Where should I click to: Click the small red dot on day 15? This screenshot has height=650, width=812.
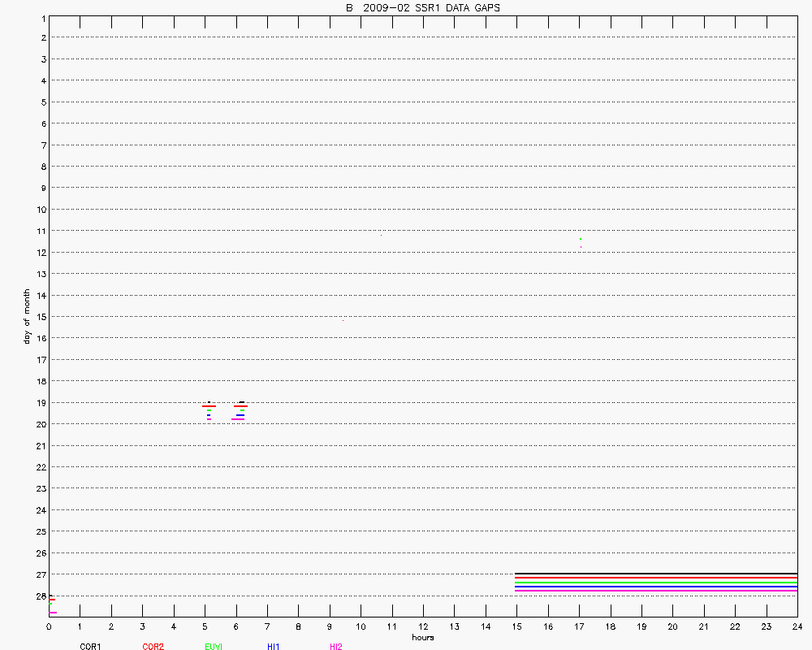click(343, 320)
